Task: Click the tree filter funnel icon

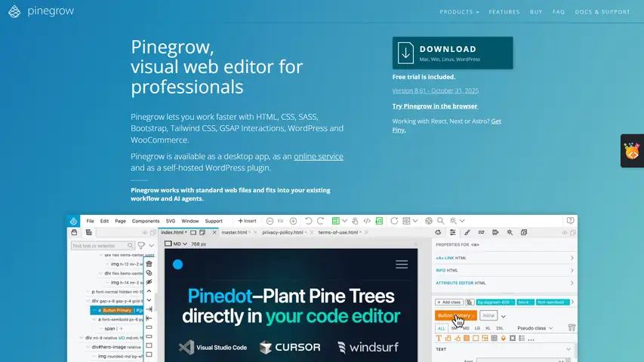Action: pyautogui.click(x=141, y=245)
